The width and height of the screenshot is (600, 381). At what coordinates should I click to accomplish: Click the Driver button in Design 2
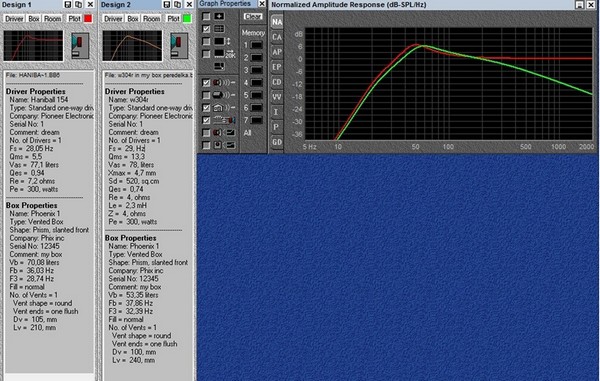(113, 19)
